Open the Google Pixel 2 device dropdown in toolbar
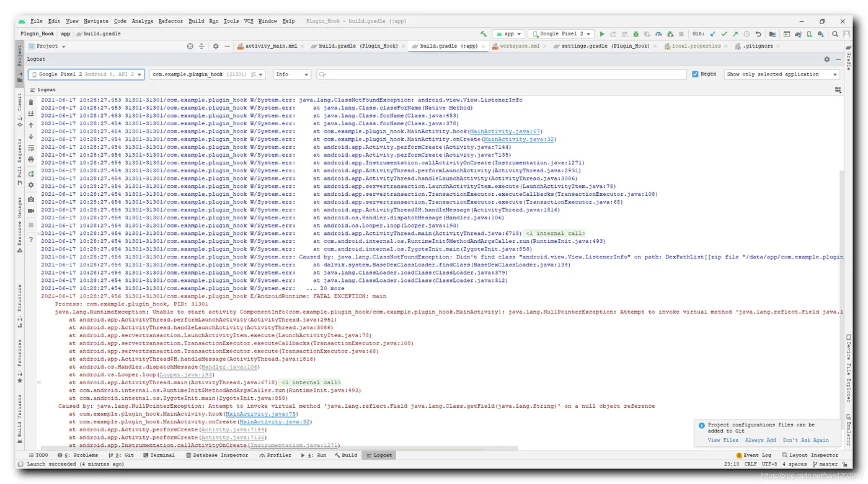Screen dimensions: 868x484 (x=561, y=34)
